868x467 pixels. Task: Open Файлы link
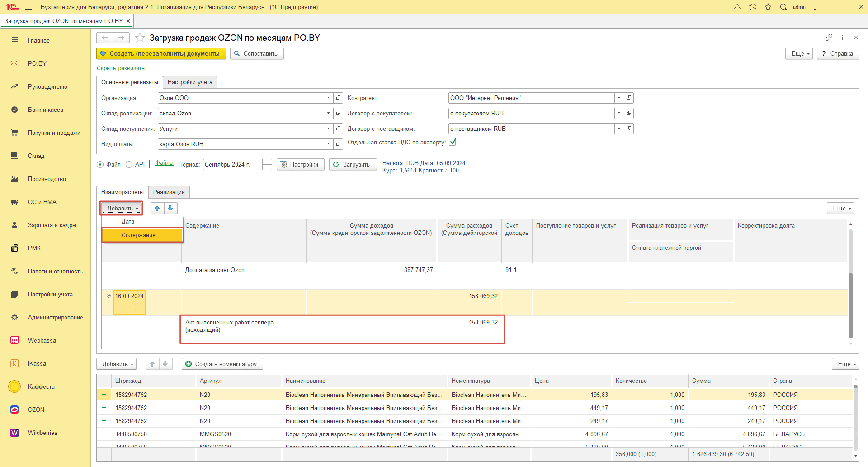point(164,163)
